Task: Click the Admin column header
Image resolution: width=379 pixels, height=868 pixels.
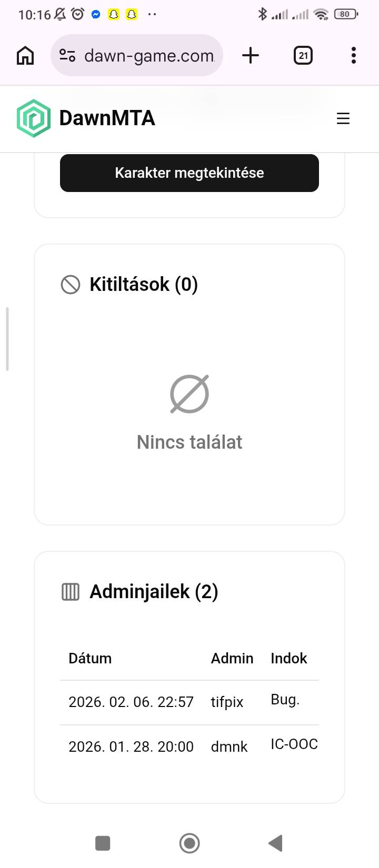Action: click(x=232, y=659)
